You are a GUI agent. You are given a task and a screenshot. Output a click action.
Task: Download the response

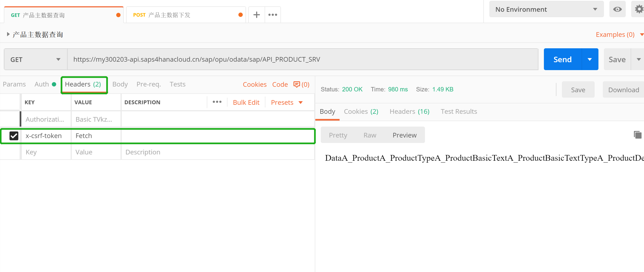[x=623, y=89]
